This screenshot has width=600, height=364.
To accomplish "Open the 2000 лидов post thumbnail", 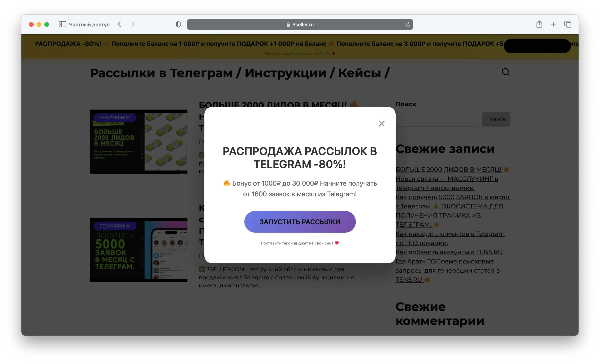I will [x=139, y=141].
